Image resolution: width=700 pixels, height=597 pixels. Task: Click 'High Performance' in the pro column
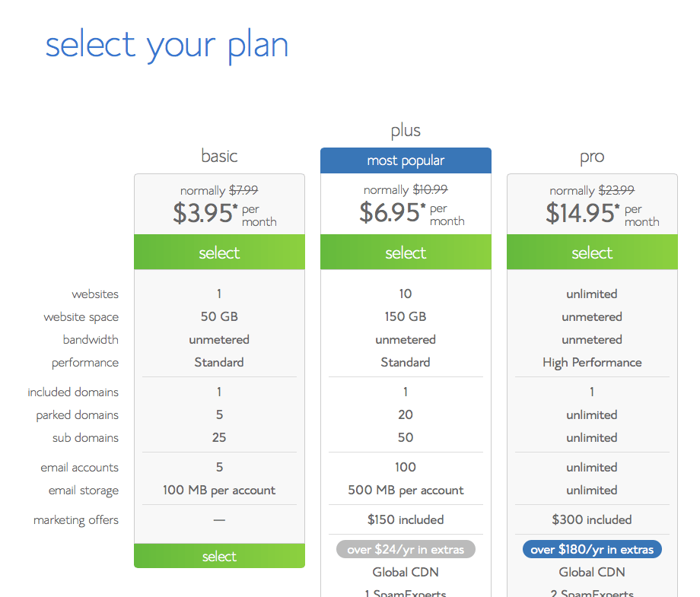click(592, 362)
